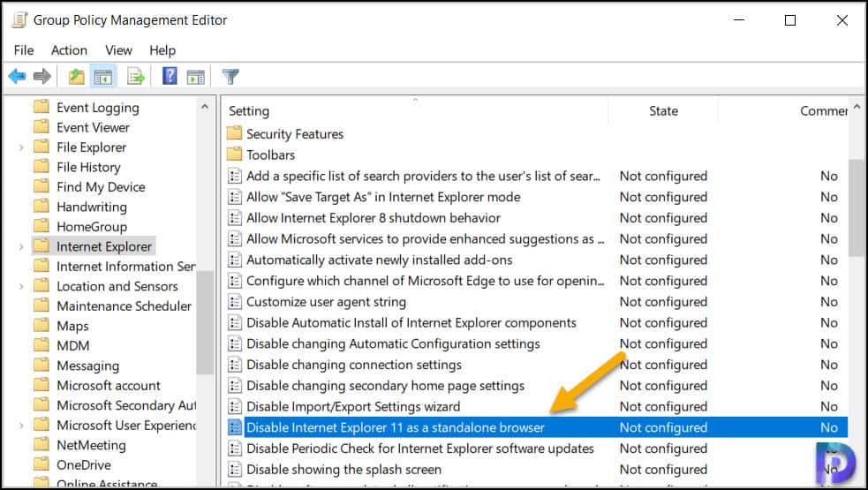The width and height of the screenshot is (868, 490).
Task: Click the Filter funnel toolbar icon
Action: [230, 77]
